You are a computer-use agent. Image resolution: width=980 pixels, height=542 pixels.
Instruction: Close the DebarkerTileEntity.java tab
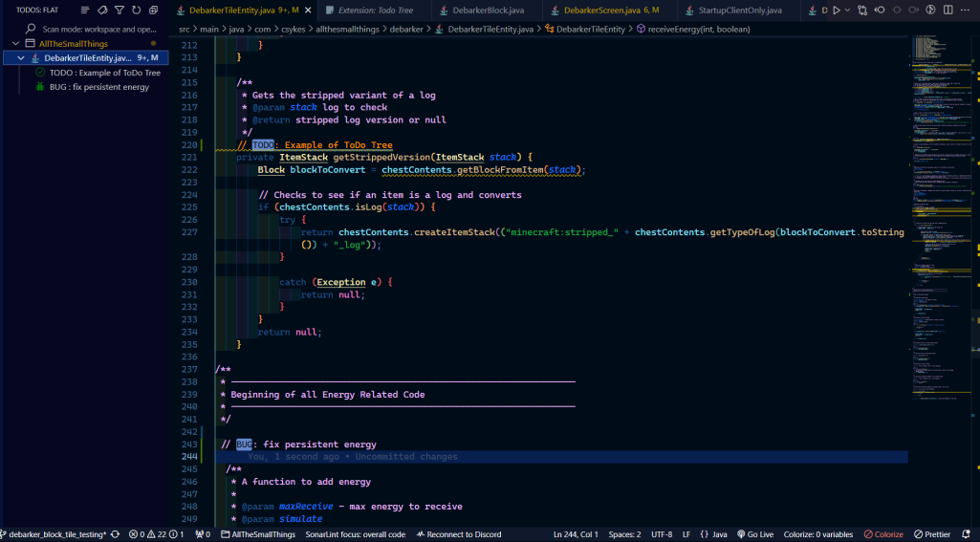[x=308, y=11]
